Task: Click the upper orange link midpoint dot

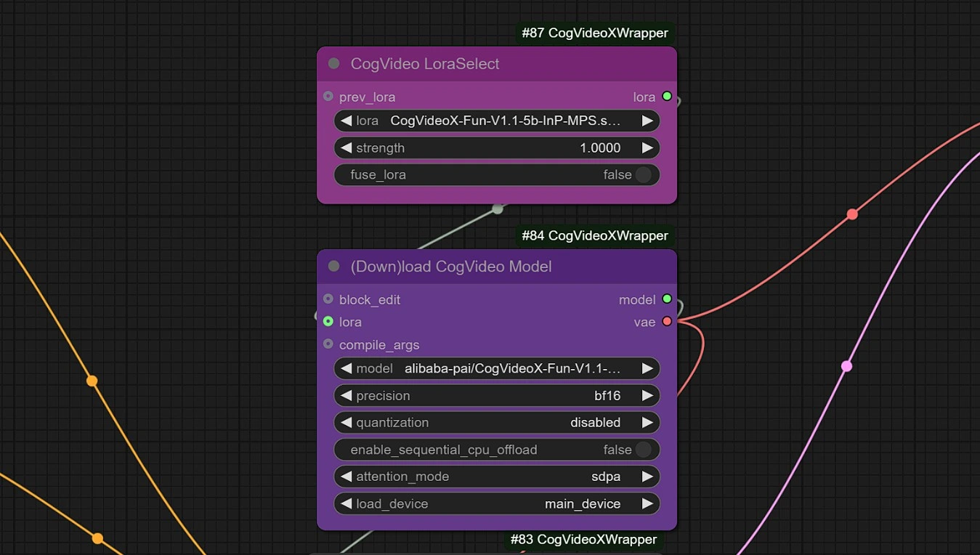Action: (92, 381)
